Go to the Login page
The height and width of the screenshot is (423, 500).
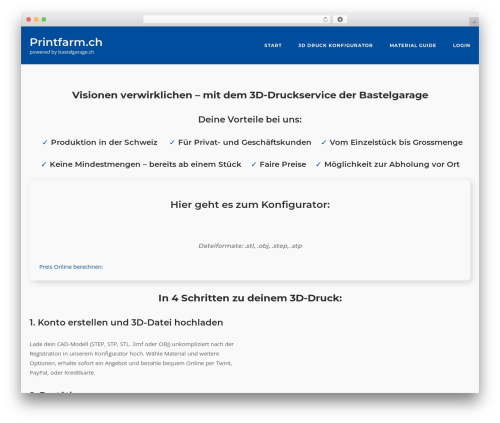[x=461, y=45]
